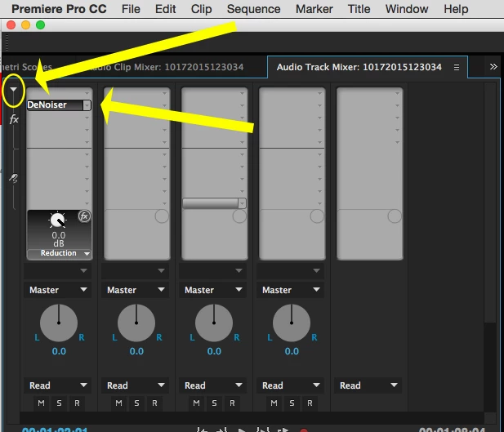Open the Audio Track Mixer panel menu icon

[x=456, y=67]
